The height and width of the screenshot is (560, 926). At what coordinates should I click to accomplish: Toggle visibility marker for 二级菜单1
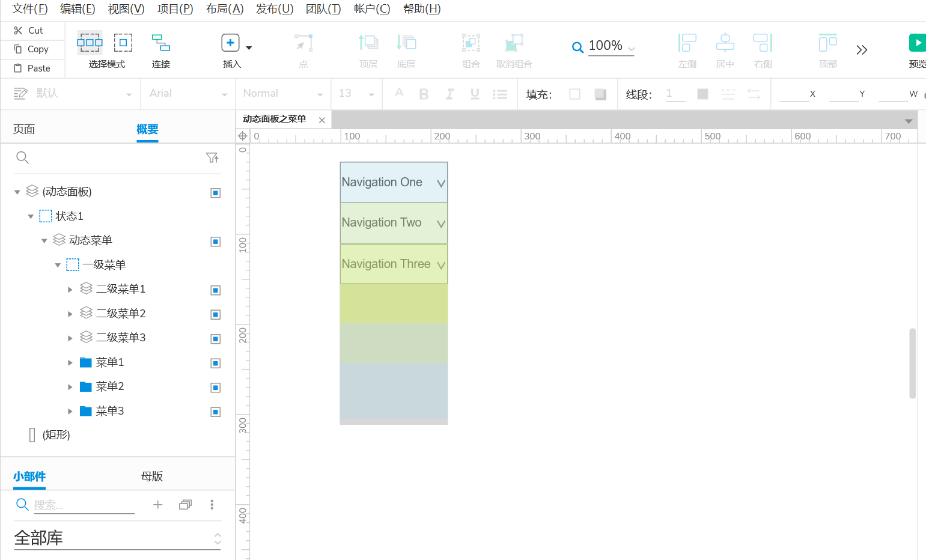[216, 290]
